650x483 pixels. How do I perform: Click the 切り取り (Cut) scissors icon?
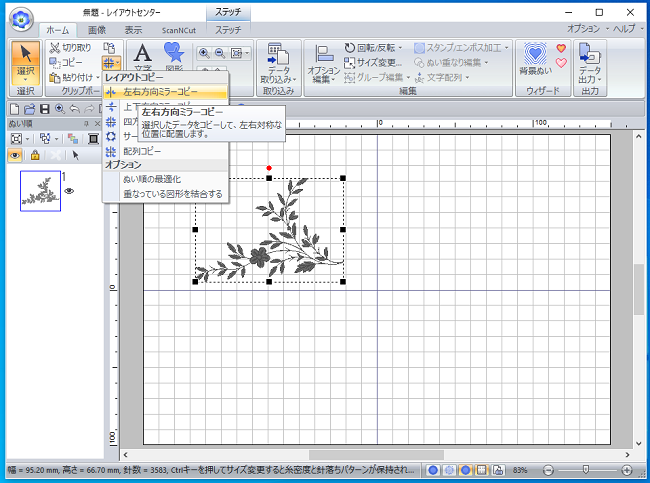click(54, 47)
